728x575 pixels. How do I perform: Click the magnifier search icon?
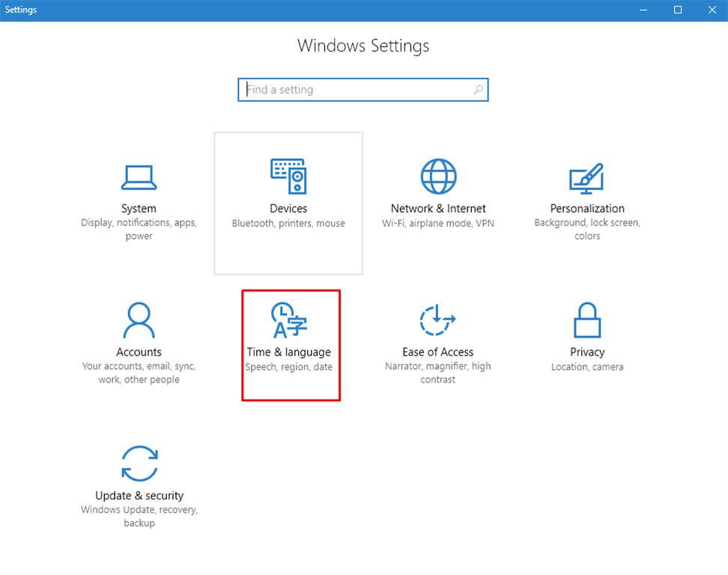click(478, 90)
